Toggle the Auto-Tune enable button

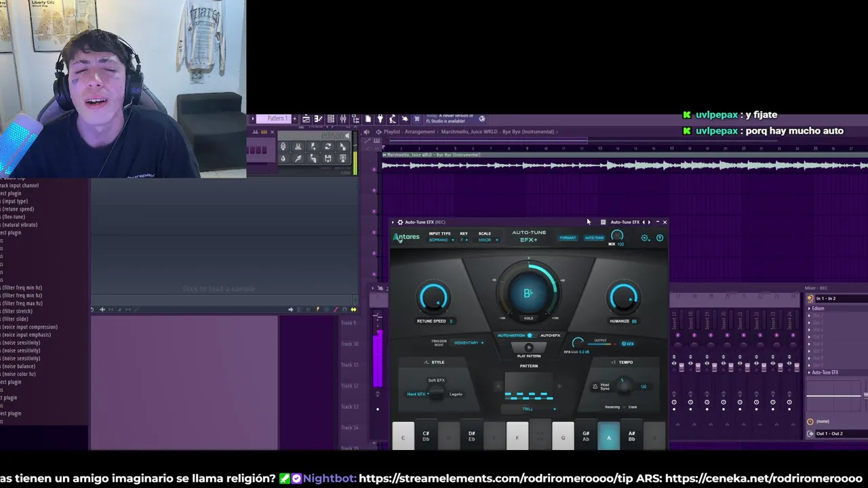click(594, 238)
